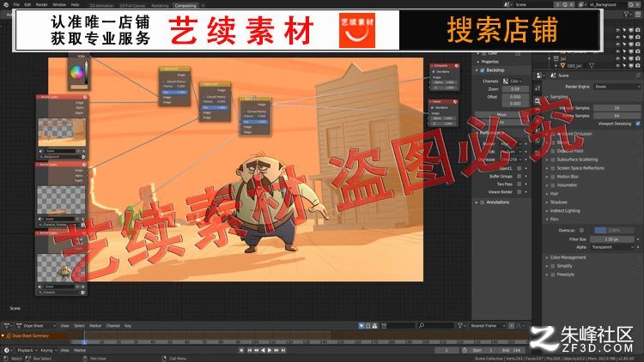Screen dimensions: 644x362
Task: Click the Composite node header icon
Action: pyautogui.click(x=456, y=66)
